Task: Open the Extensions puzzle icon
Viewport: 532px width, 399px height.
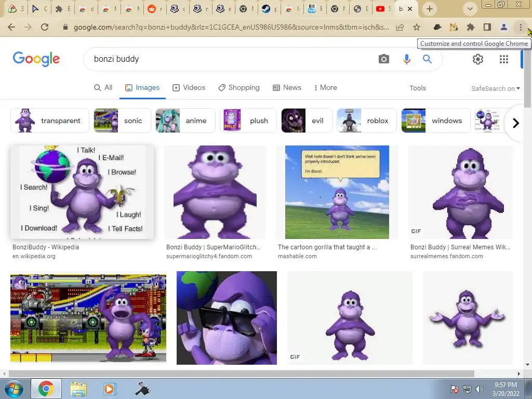Action: tap(470, 27)
